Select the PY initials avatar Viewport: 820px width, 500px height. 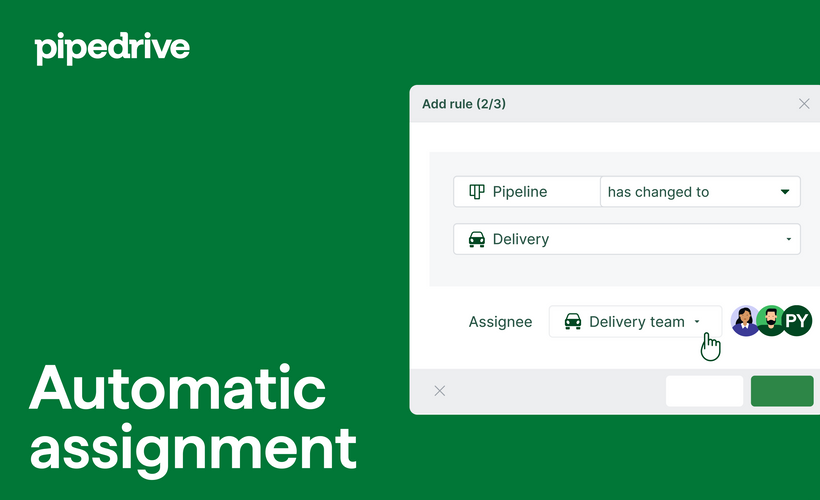797,321
